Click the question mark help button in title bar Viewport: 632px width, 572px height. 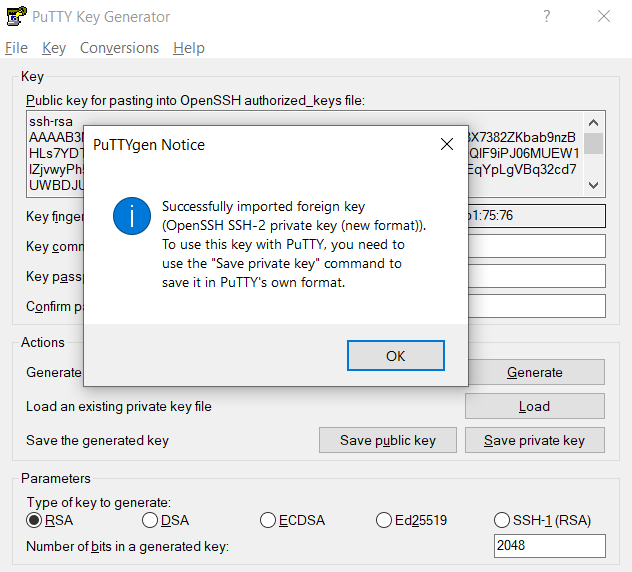pos(546,16)
